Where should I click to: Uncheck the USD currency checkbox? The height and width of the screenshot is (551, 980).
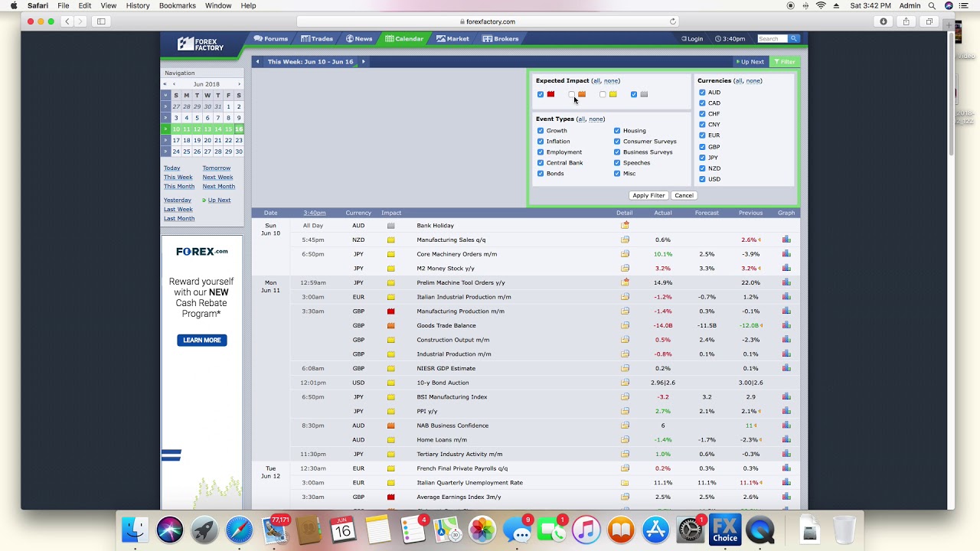tap(702, 179)
